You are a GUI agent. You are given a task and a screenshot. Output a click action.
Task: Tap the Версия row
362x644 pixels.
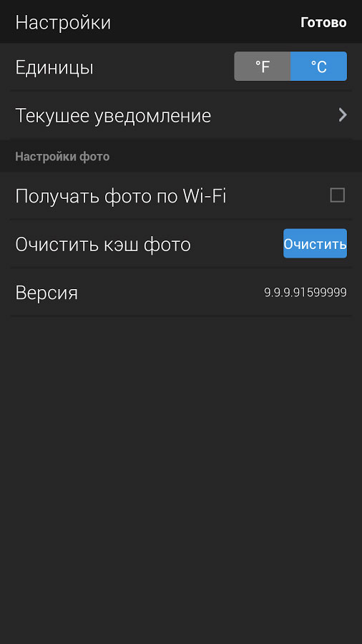181,293
